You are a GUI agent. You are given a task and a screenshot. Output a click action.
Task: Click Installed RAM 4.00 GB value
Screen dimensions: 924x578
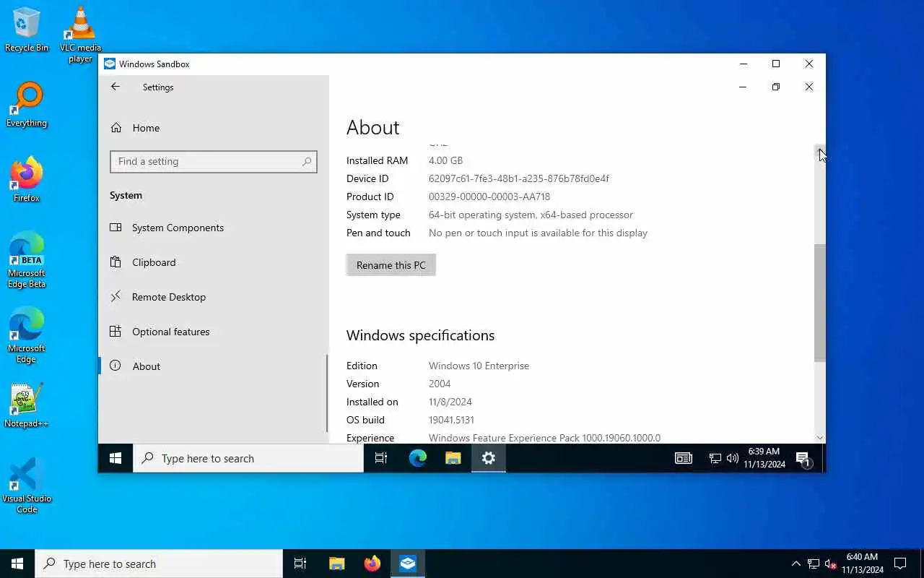coord(445,160)
